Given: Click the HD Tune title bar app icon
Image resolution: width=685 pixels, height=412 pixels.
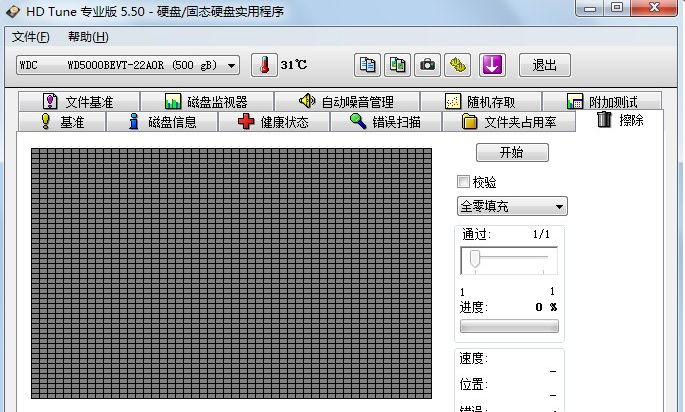Looking at the screenshot, I should click(x=13, y=11).
